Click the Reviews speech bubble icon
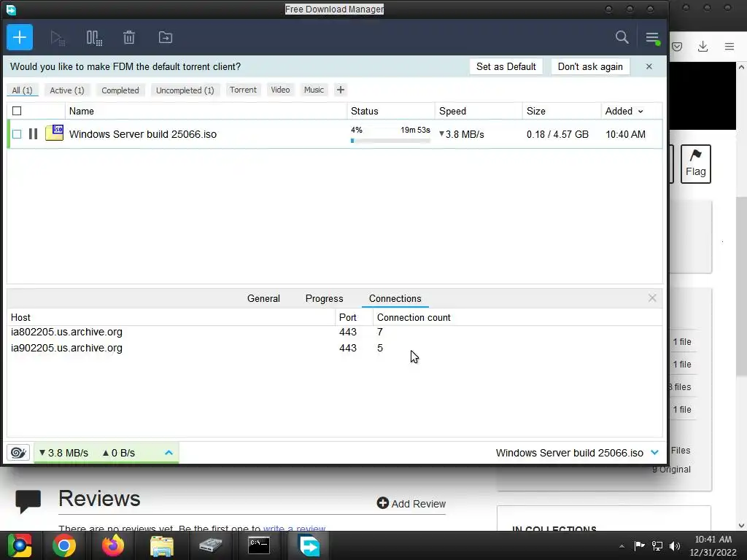The width and height of the screenshot is (747, 560). point(28,502)
